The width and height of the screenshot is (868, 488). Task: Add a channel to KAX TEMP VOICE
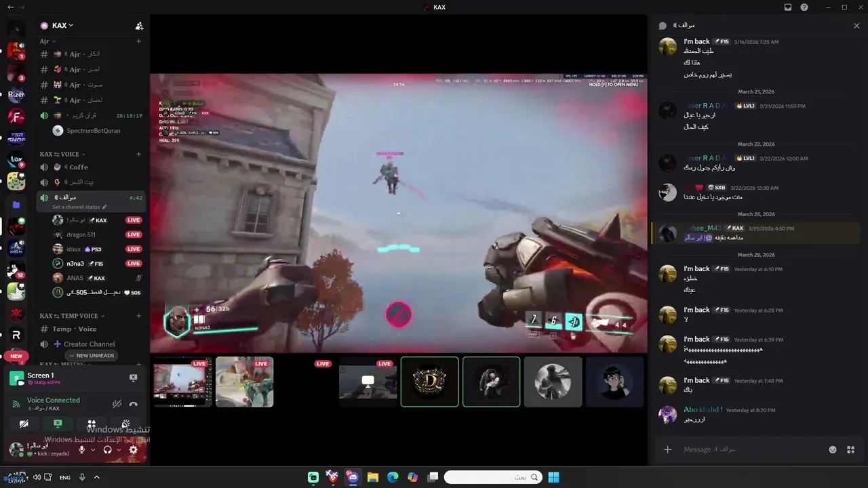click(139, 316)
